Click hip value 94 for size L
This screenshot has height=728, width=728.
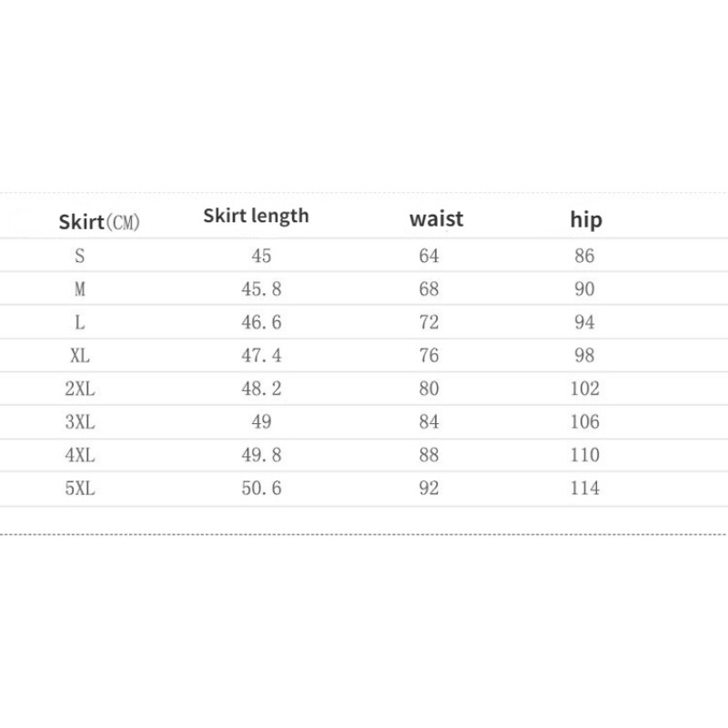584,323
